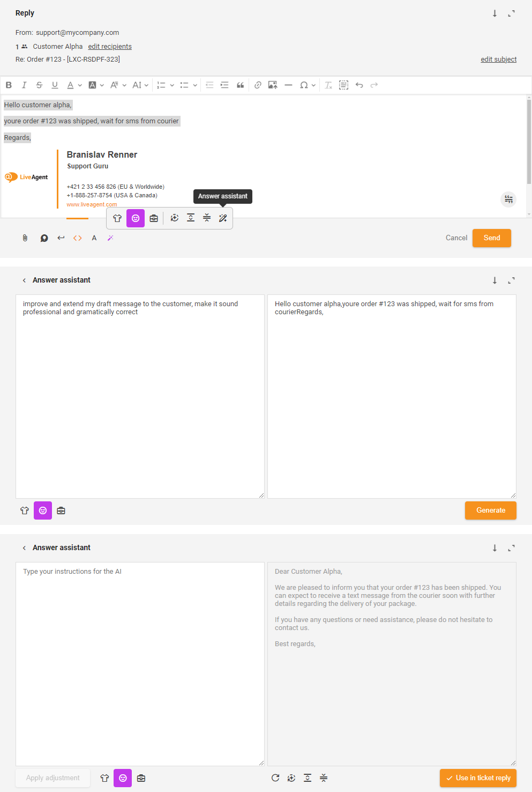Click the Answer assistant wand in popup toolbar
Viewport: 532px width, 792px height.
click(x=223, y=218)
